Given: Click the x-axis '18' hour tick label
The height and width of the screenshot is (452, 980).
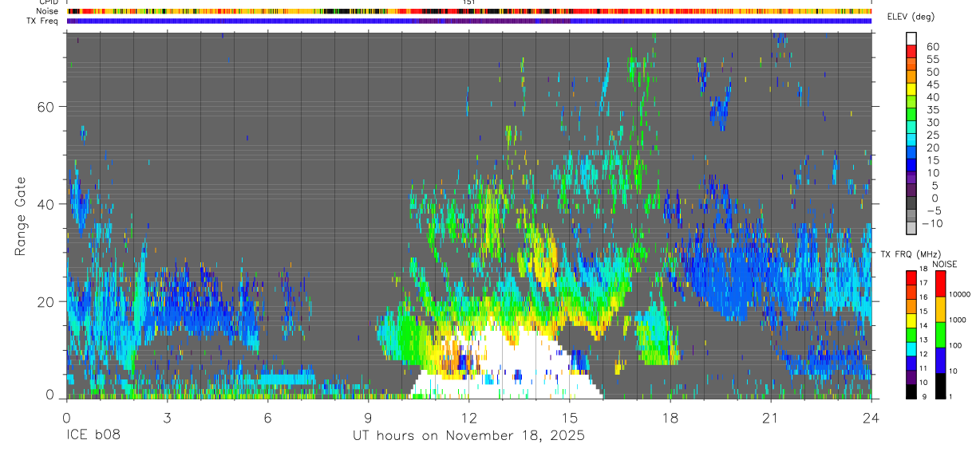Looking at the screenshot, I should 670,418.
